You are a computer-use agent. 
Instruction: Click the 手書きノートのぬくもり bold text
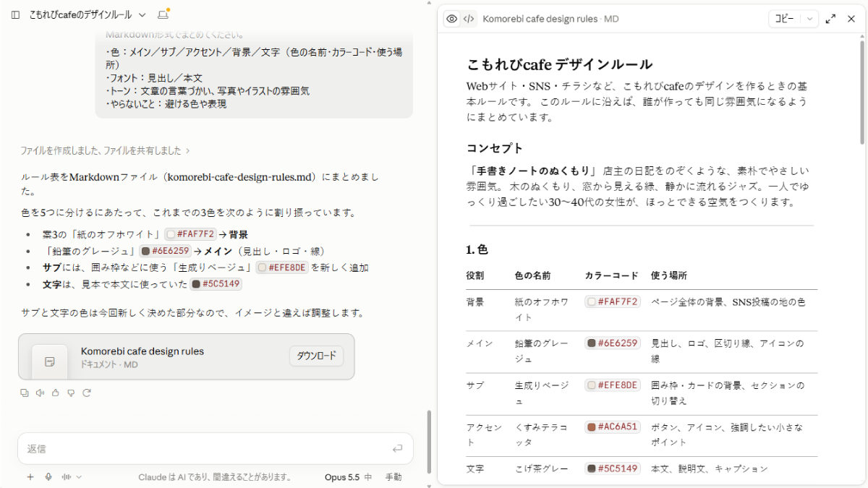[533, 171]
